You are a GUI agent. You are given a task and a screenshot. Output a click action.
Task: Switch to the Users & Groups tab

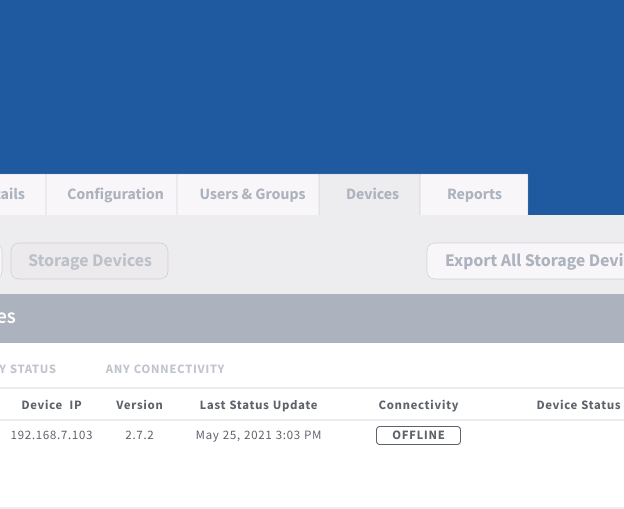point(252,194)
